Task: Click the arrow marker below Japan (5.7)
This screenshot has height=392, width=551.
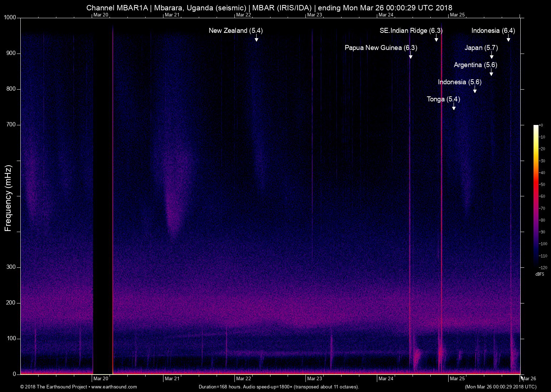Action: tap(491, 55)
